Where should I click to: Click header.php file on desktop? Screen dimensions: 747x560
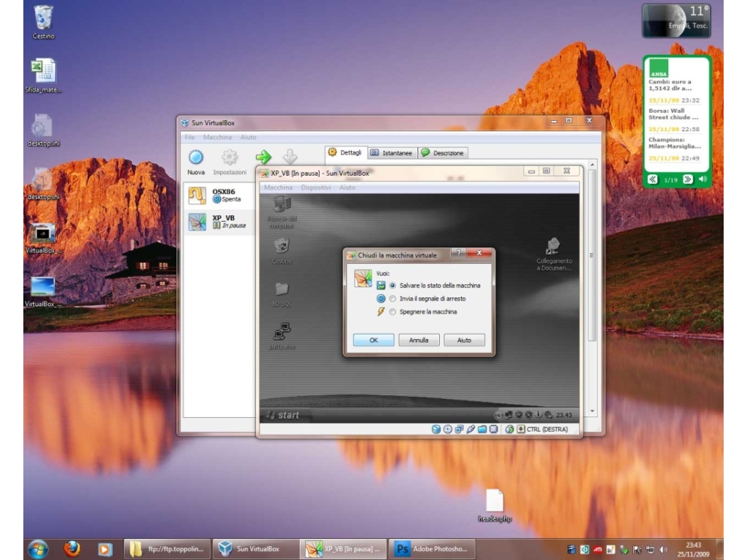pyautogui.click(x=495, y=506)
